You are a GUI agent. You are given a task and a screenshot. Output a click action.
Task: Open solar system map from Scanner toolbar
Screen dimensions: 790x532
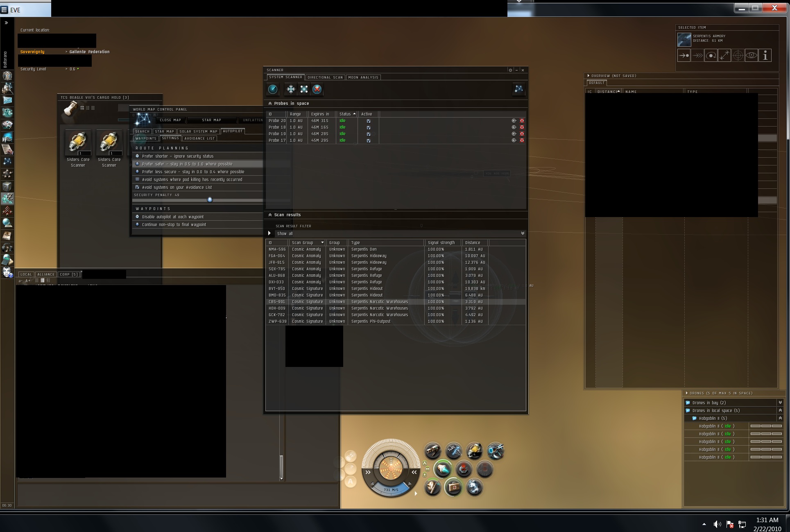click(x=518, y=89)
